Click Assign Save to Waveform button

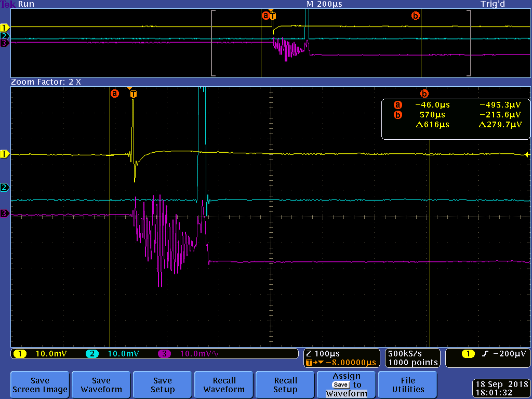[x=347, y=385]
